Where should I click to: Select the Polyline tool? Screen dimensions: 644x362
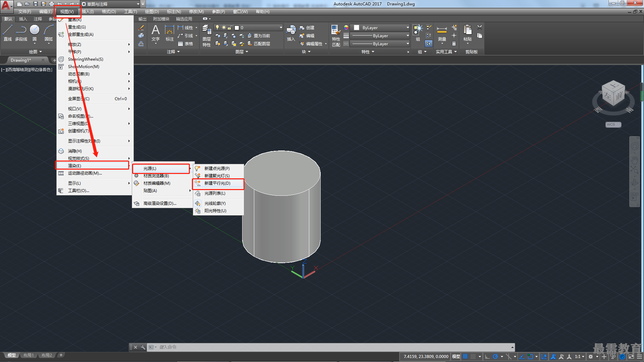coord(21,33)
